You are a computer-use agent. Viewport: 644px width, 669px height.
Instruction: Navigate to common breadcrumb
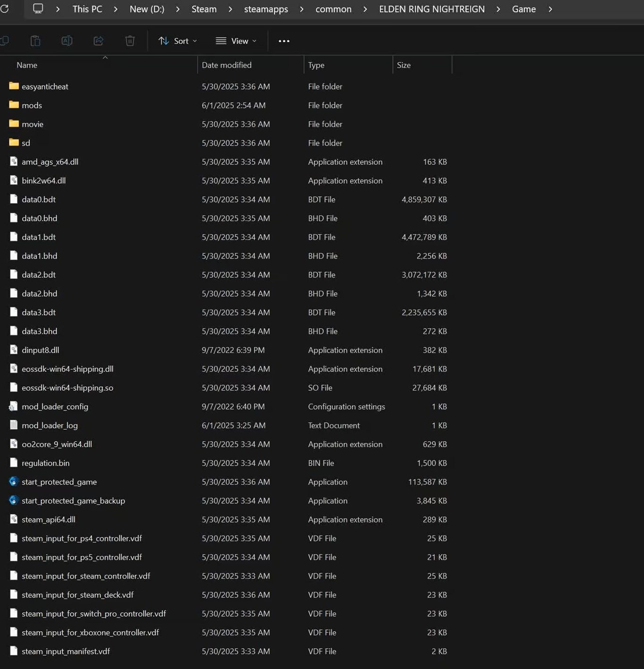coord(333,9)
